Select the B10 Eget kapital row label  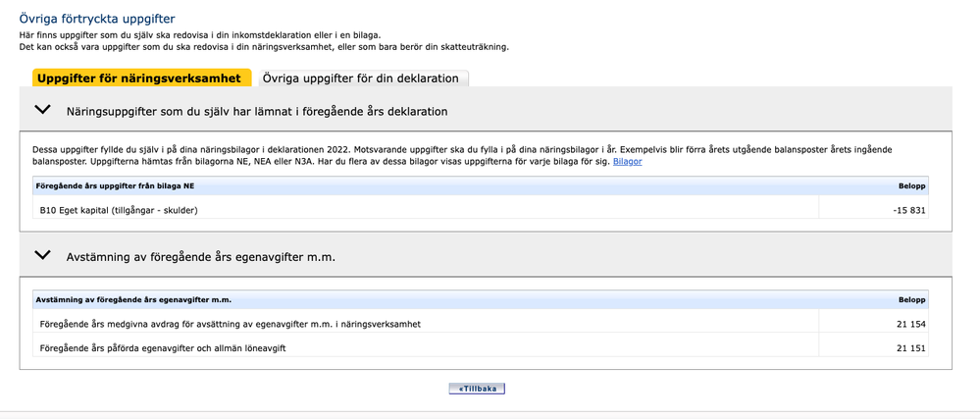pos(126,210)
